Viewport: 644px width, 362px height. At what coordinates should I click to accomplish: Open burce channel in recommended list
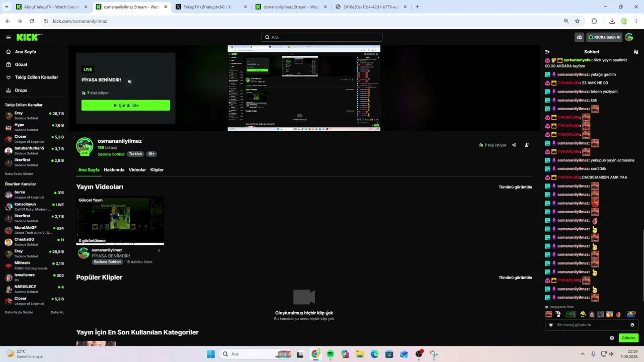click(34, 195)
